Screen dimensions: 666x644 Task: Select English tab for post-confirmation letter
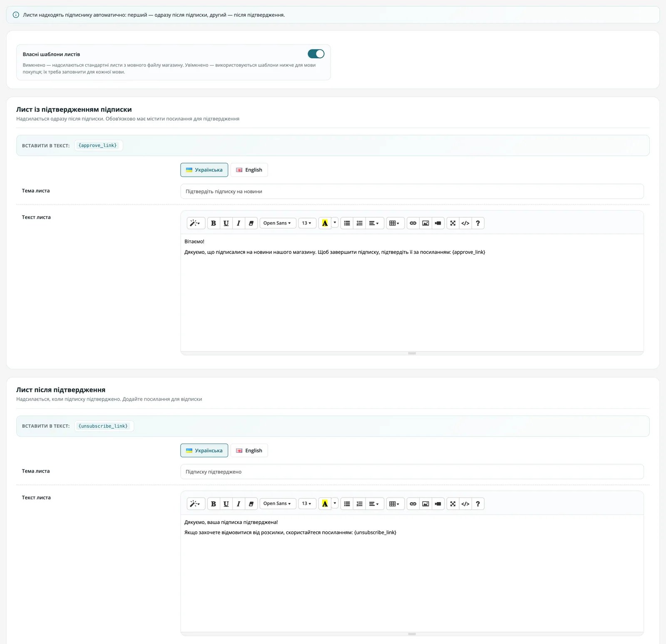(x=249, y=451)
